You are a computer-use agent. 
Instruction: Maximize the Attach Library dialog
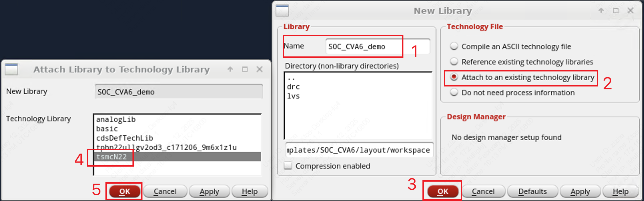tap(245, 69)
